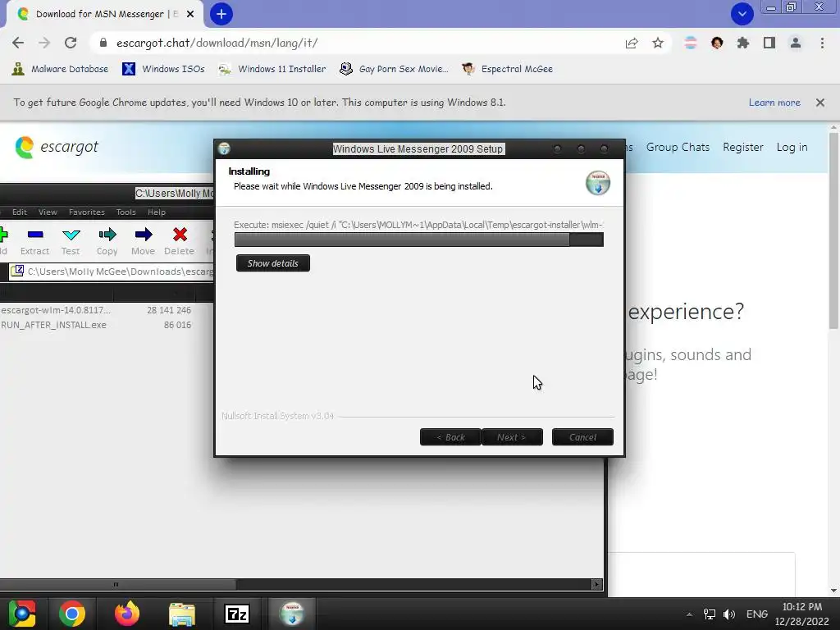Reload the escargot.chat page
Viewport: 840px width, 630px height.
[x=71, y=43]
